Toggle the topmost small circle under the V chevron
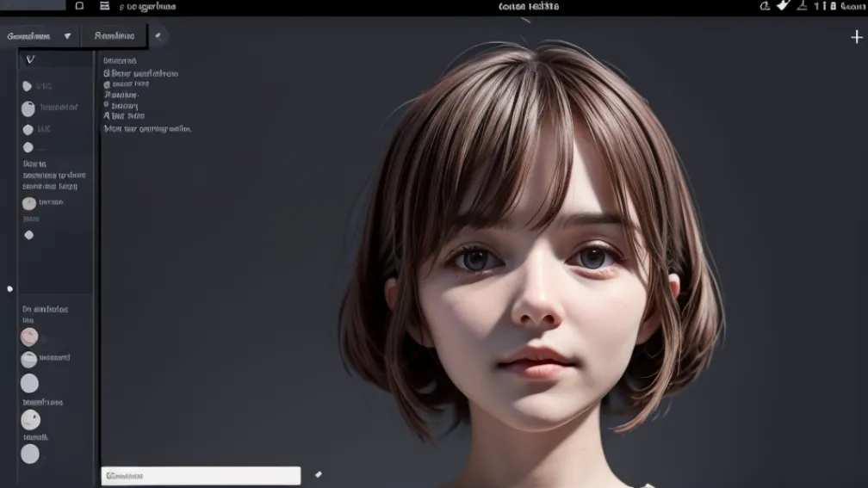This screenshot has height=488, width=868. click(x=27, y=86)
